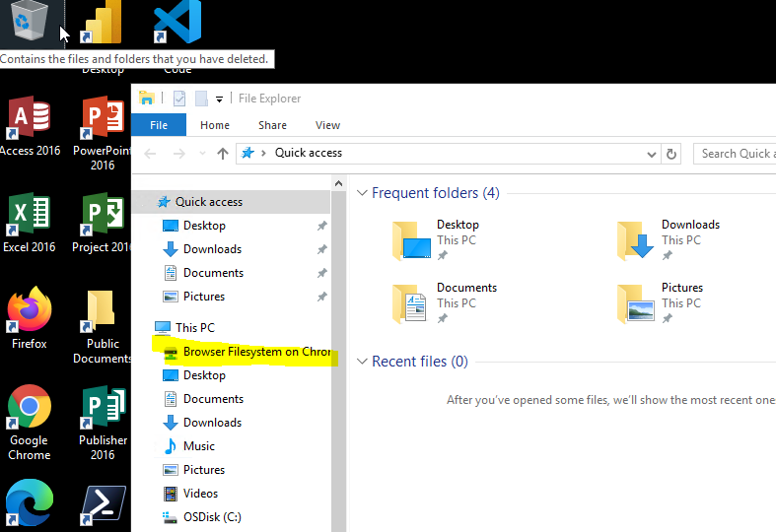This screenshot has height=532, width=776.
Task: Click the File Explorer title bar folder icon
Action: 147,98
